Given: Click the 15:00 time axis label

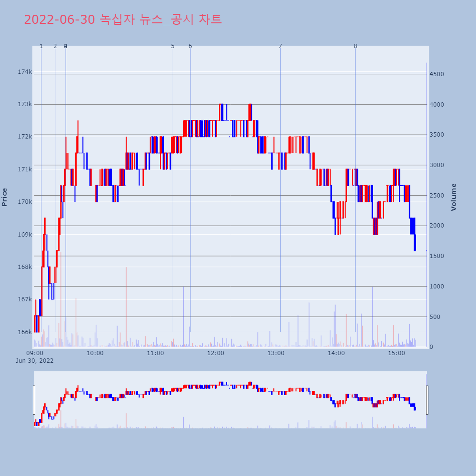Looking at the screenshot, I should tap(397, 353).
